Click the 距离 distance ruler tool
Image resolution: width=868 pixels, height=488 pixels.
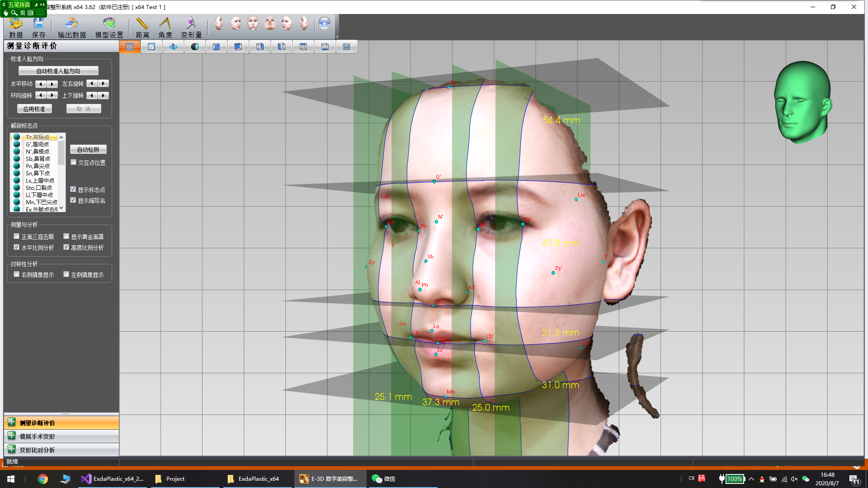pyautogui.click(x=142, y=27)
